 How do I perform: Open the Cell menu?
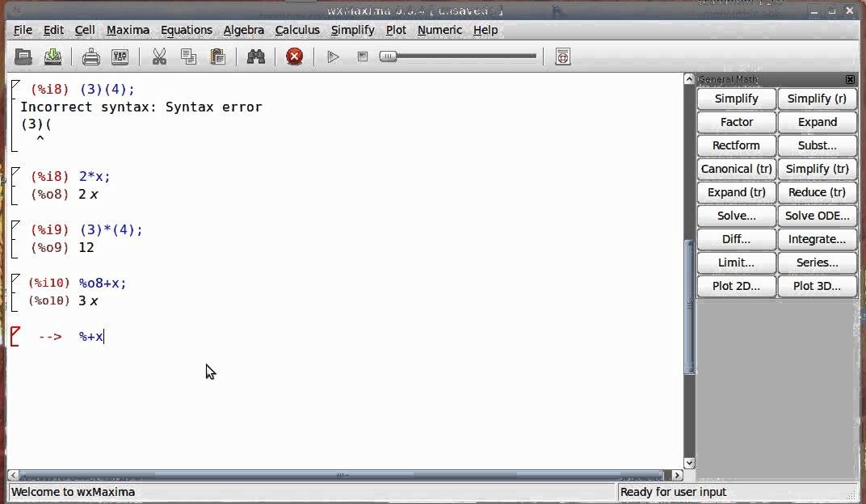click(85, 30)
